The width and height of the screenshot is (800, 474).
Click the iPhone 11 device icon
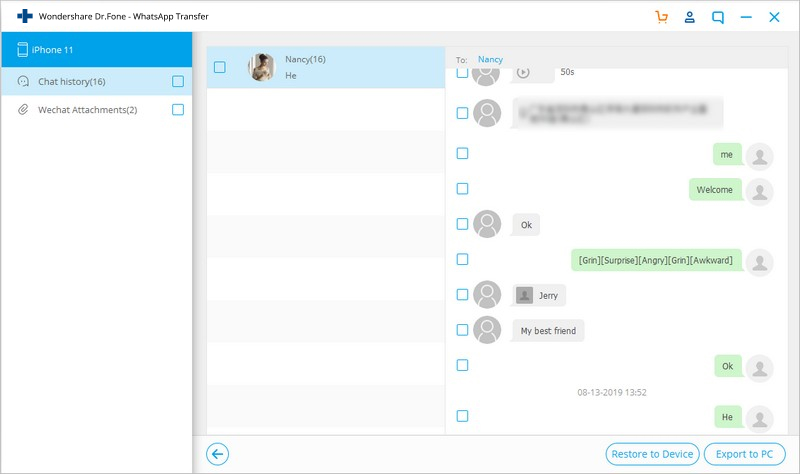22,49
